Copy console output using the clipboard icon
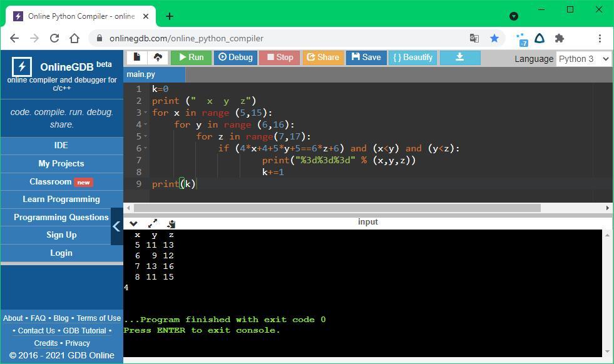 click(x=171, y=224)
